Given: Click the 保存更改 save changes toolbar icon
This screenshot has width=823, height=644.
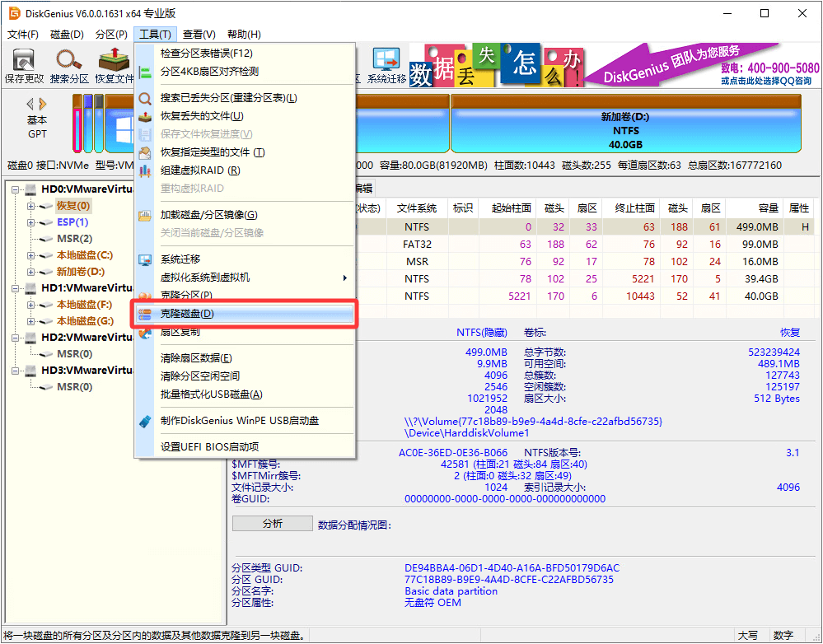Looking at the screenshot, I should point(23,62).
